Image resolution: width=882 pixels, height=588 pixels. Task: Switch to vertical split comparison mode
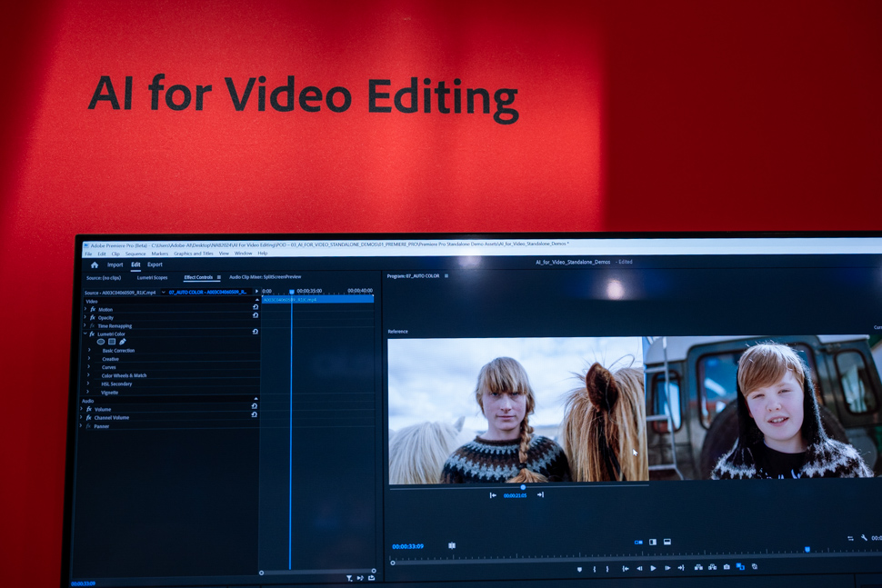coord(653,543)
